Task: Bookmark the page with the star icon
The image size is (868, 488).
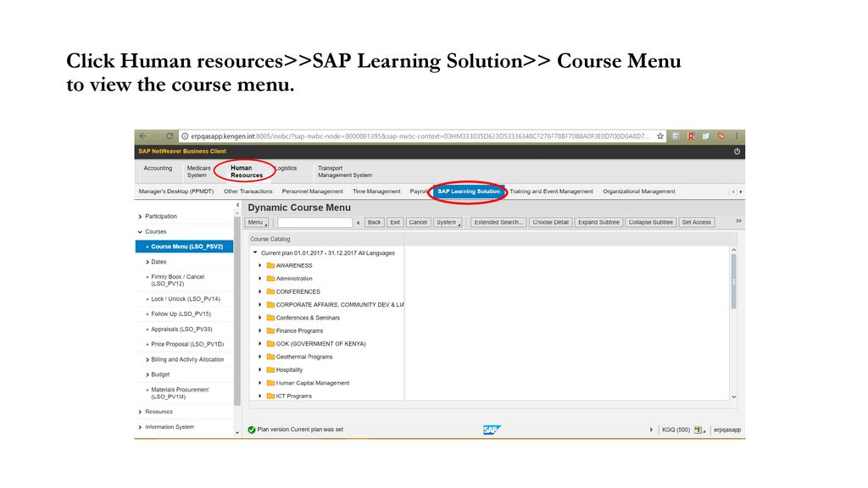Action: 659,136
